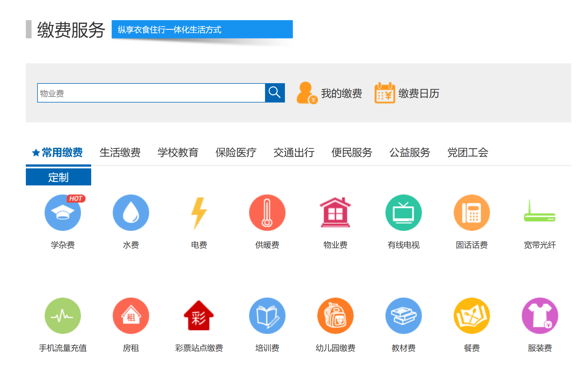Select the landline phone fee icon

point(472,213)
